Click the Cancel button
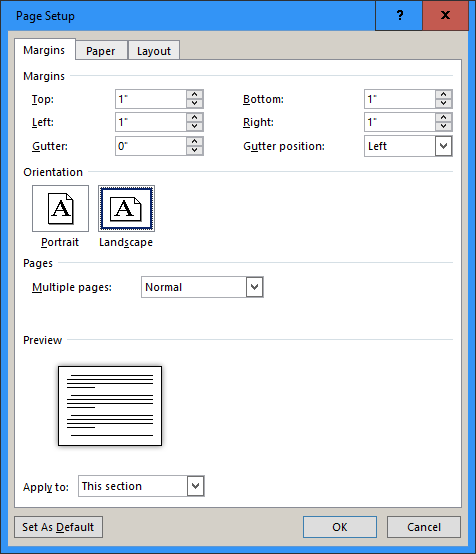Screen dimensions: 476x554 coord(424,527)
